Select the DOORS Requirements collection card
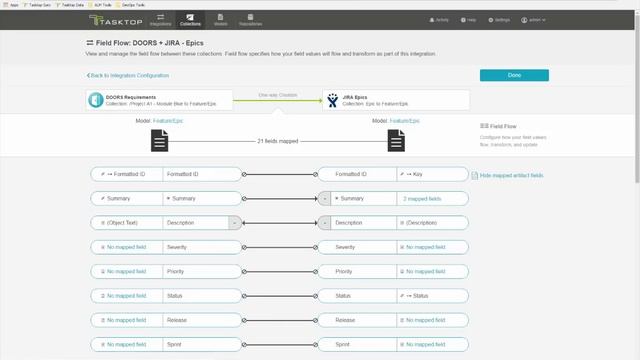This screenshot has height=360, width=640. (x=159, y=100)
